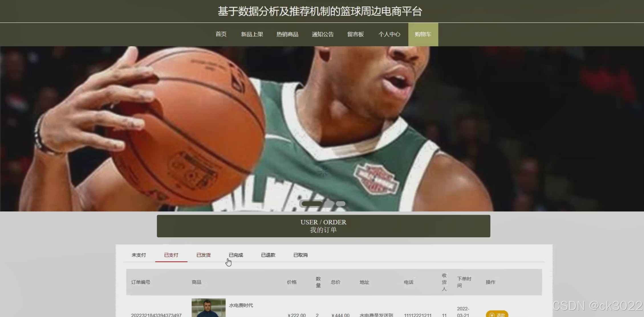Switch to the 未支付 orders tab
Image resolution: width=644 pixels, height=317 pixels.
tap(139, 255)
